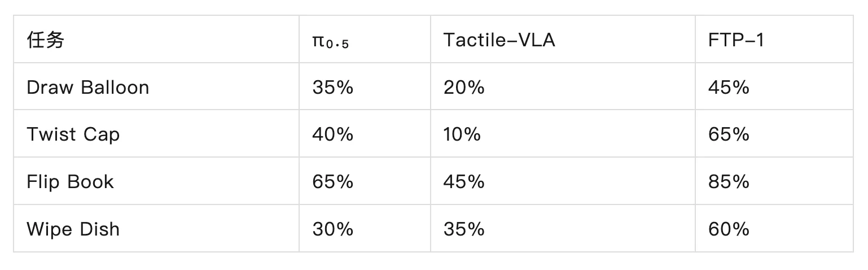
Task: Click the Draw Balloon row label
Action: point(156,86)
